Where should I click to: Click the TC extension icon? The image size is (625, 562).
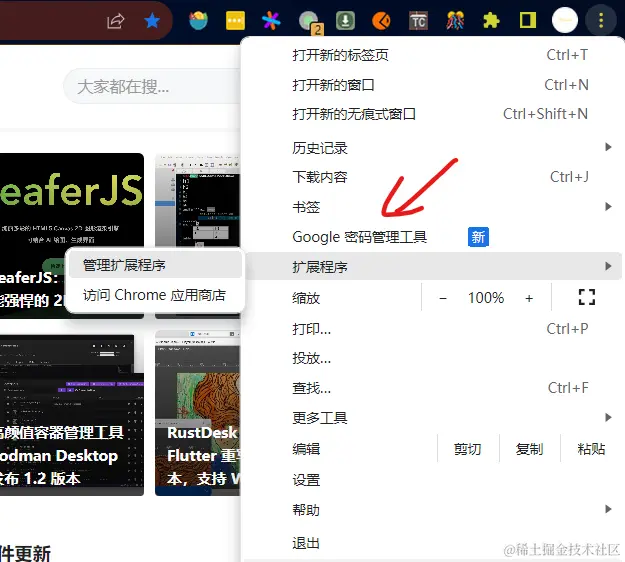tap(419, 21)
